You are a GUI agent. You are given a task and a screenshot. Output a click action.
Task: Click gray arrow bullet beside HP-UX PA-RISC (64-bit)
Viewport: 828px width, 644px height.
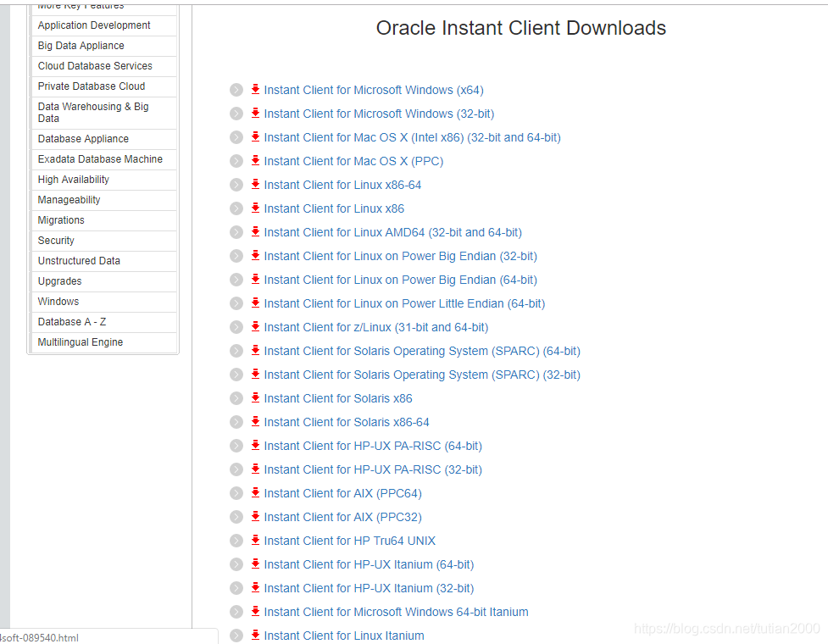click(236, 446)
